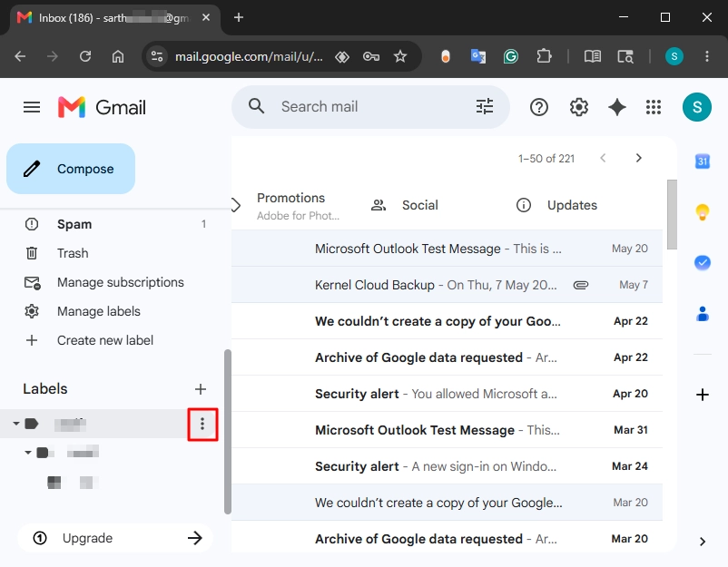
Task: Open the Mar 20 Archive of Google data email
Action: [447, 538]
